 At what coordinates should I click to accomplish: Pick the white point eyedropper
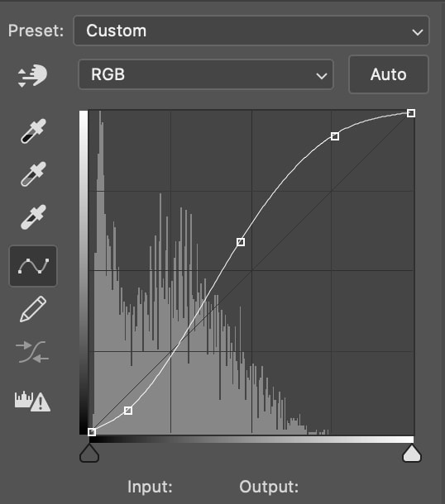click(33, 217)
